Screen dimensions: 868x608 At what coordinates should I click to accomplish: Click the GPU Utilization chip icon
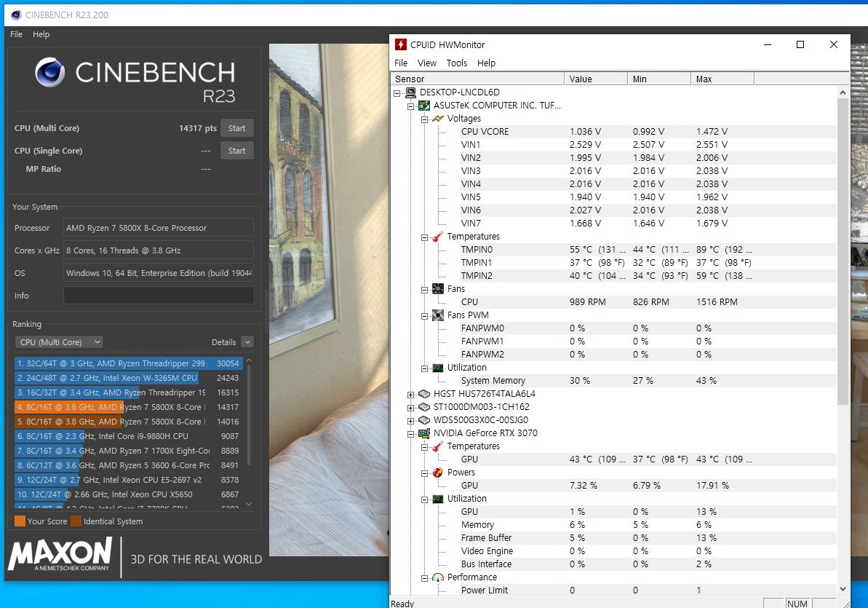pos(438,499)
